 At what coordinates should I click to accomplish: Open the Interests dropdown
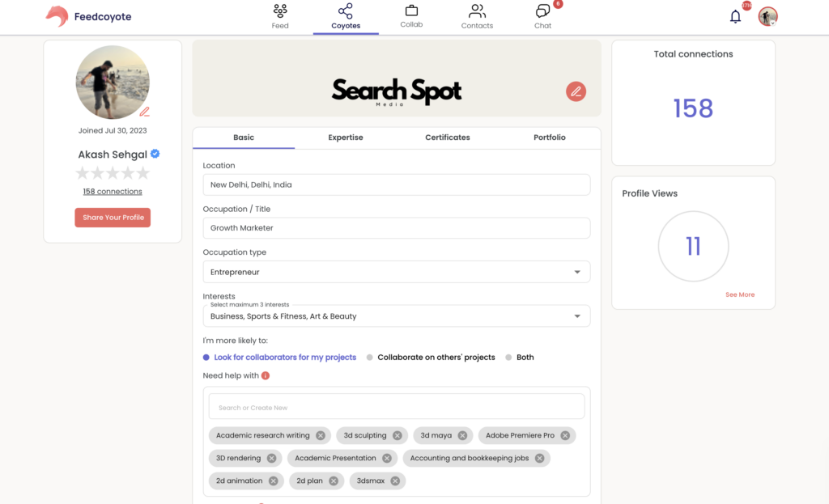(577, 316)
